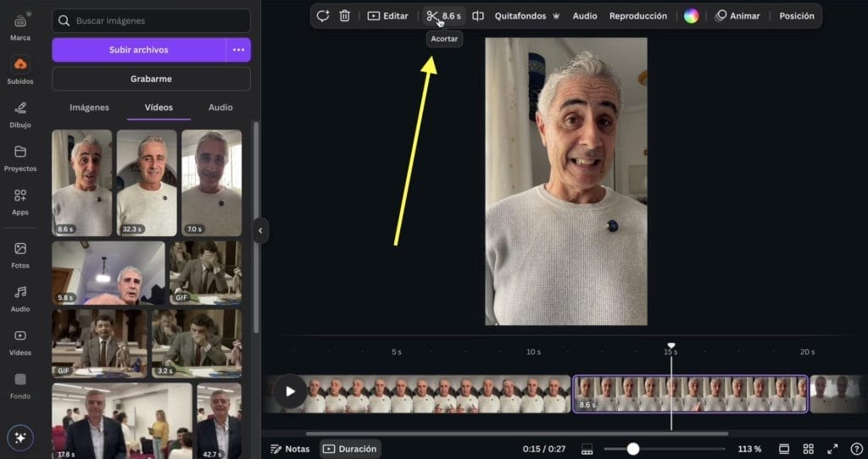Toggle grid view of pages

coord(808,449)
